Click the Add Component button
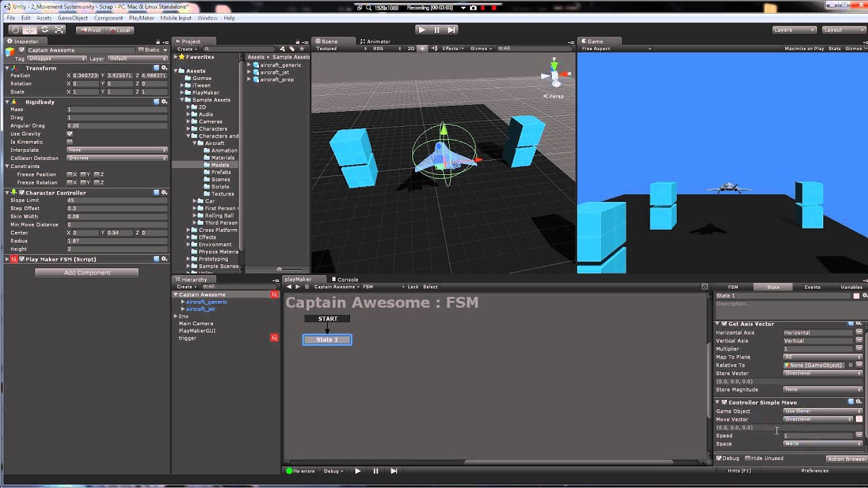Image resolution: width=868 pixels, height=488 pixels. (87, 272)
